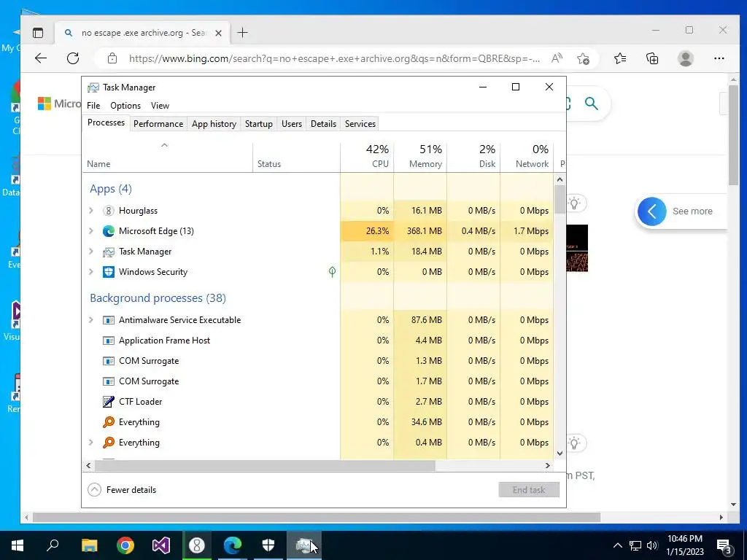Viewport: 747px width, 560px height.
Task: Open Edge read aloud icon in address bar
Action: click(556, 58)
